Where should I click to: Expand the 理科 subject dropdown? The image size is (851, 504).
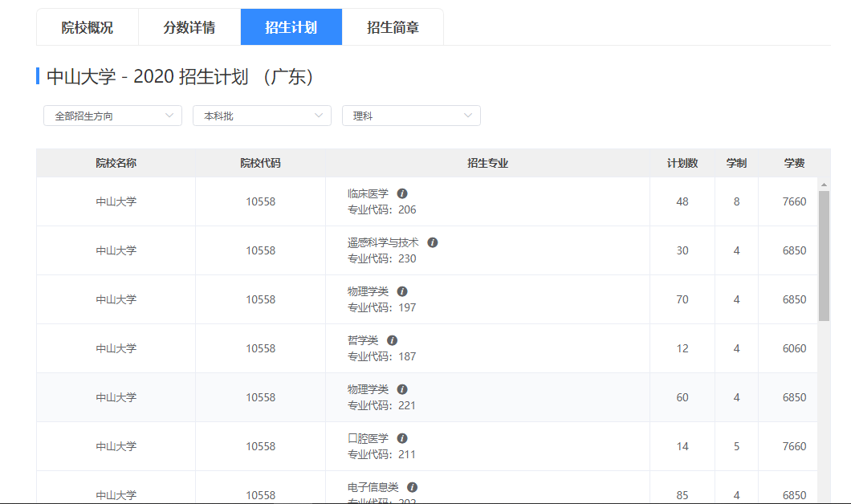410,116
